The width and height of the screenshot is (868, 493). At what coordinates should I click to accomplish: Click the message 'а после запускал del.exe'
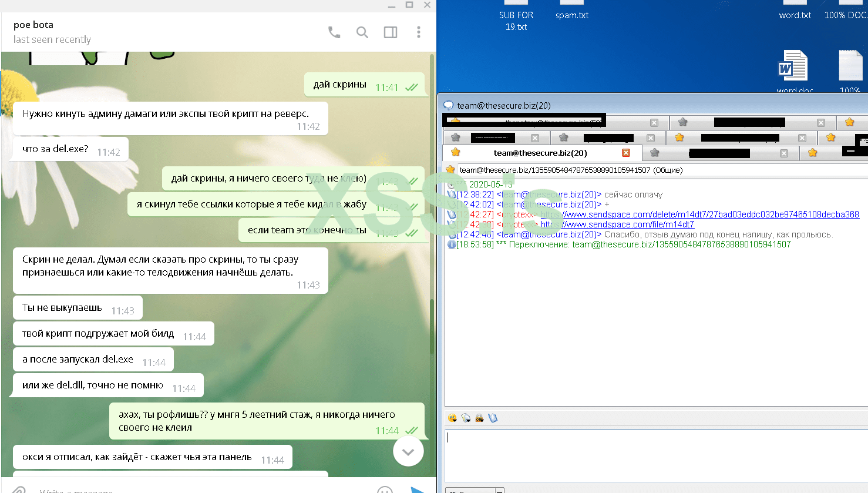(x=93, y=360)
